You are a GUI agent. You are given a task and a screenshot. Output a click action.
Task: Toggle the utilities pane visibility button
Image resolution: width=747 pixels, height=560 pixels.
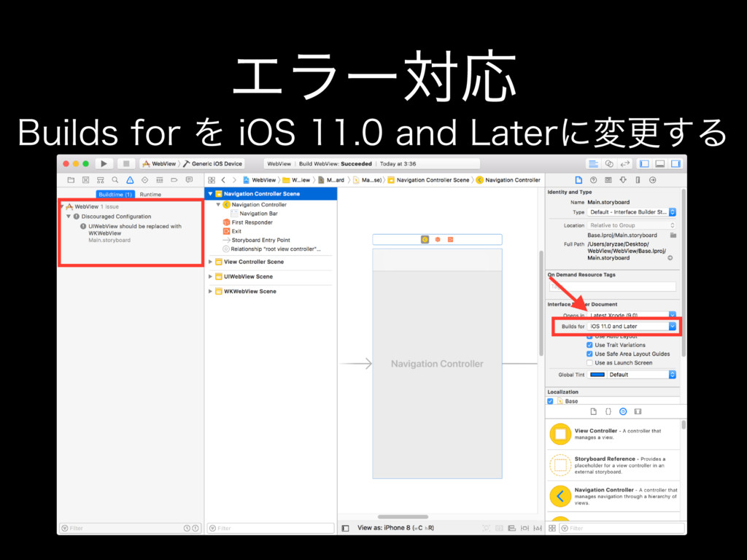coord(676,164)
